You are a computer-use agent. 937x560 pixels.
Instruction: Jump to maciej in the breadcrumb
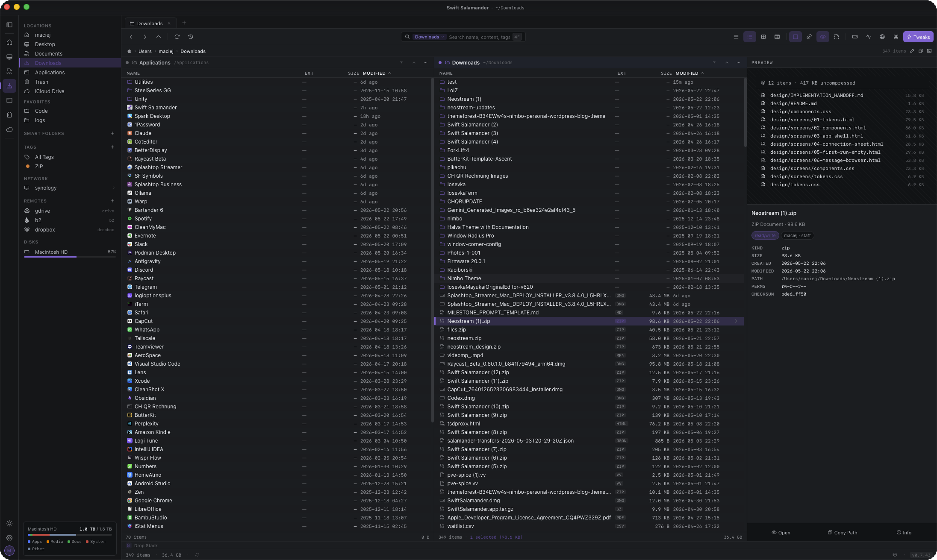coord(166,51)
